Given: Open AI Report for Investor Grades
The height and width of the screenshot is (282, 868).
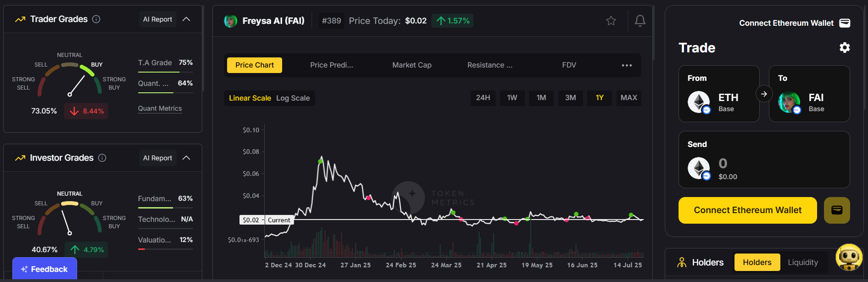Looking at the screenshot, I should [157, 158].
